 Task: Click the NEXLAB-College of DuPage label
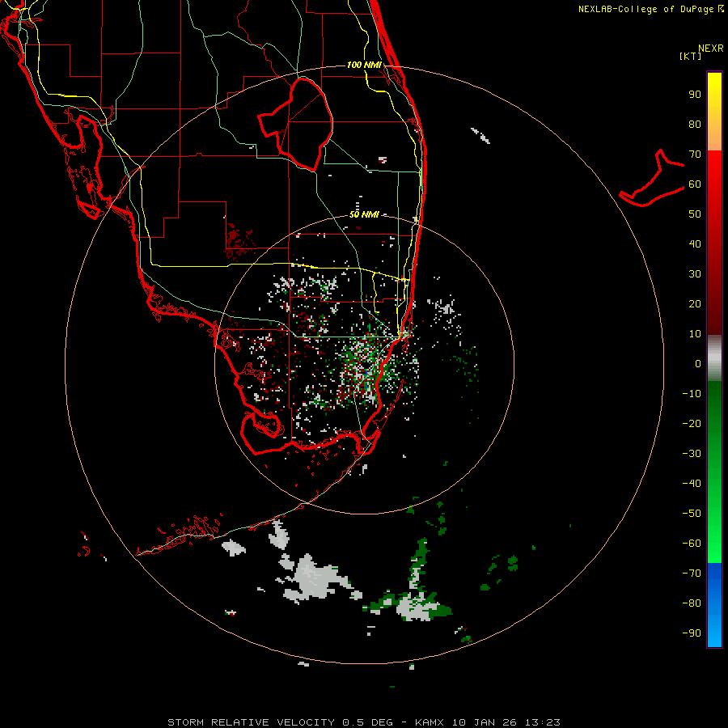645,9
